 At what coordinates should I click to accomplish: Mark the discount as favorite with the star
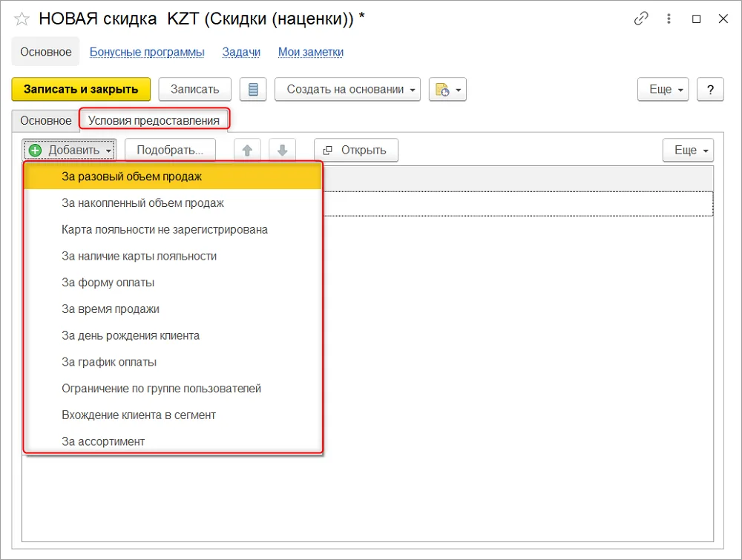point(22,19)
